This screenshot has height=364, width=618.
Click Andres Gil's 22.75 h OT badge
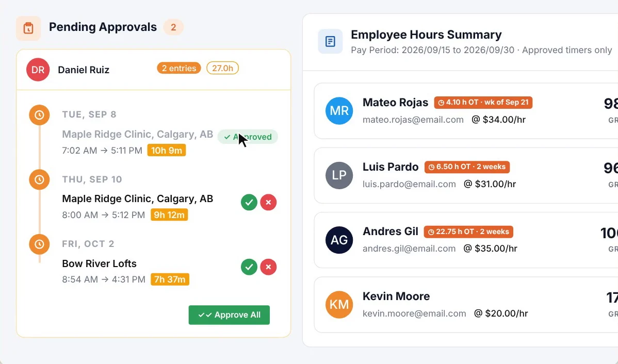click(x=468, y=231)
